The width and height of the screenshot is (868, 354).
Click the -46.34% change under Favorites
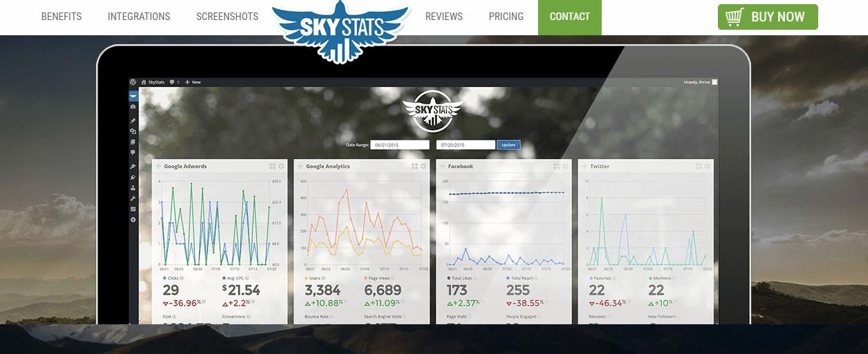607,303
